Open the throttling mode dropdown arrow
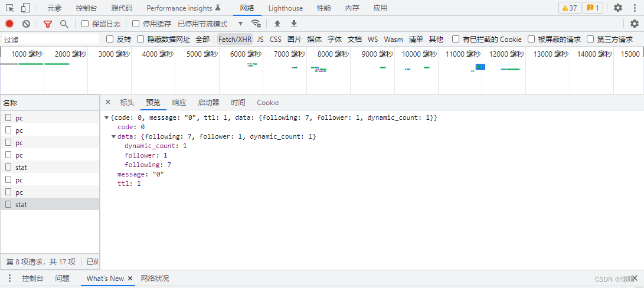This screenshot has height=288, width=644. (241, 24)
